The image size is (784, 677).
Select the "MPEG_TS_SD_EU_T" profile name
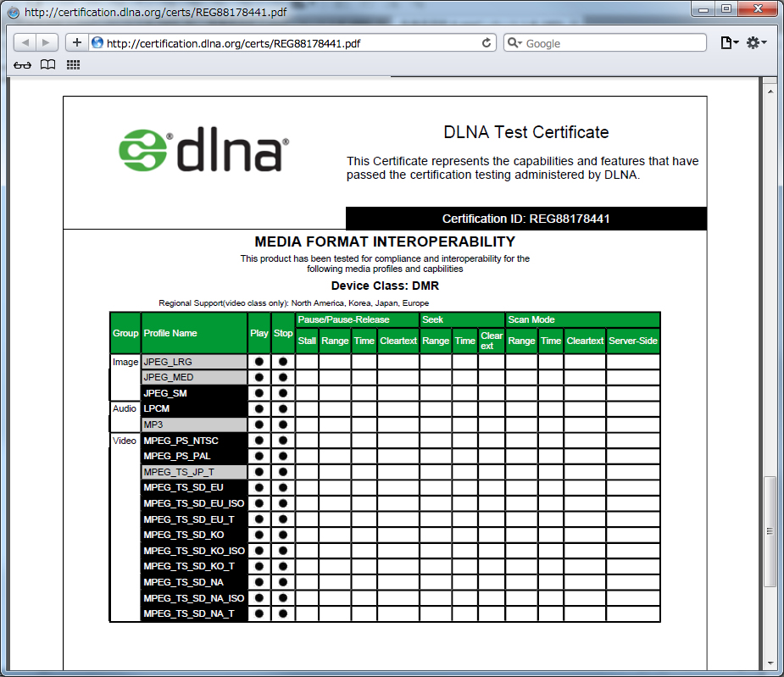click(194, 519)
